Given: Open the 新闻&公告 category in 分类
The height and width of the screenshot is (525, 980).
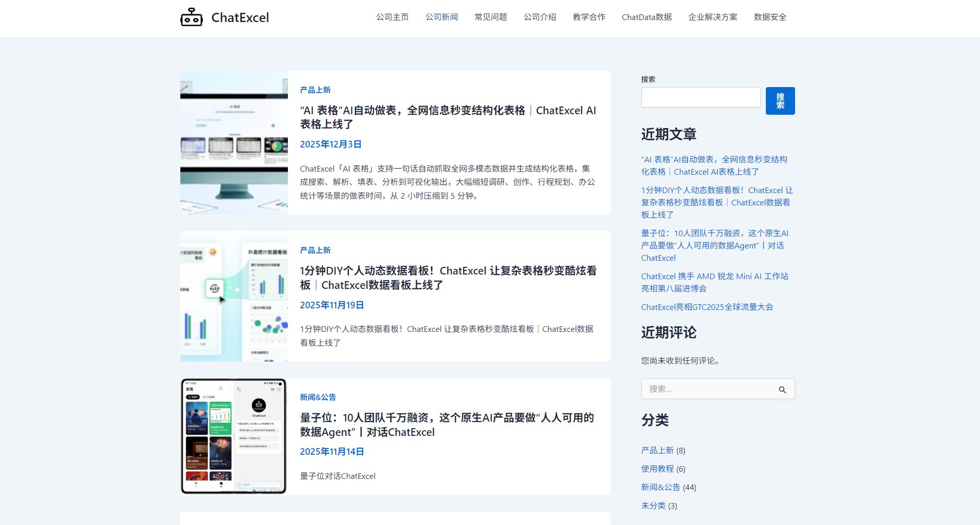Looking at the screenshot, I should click(660, 487).
